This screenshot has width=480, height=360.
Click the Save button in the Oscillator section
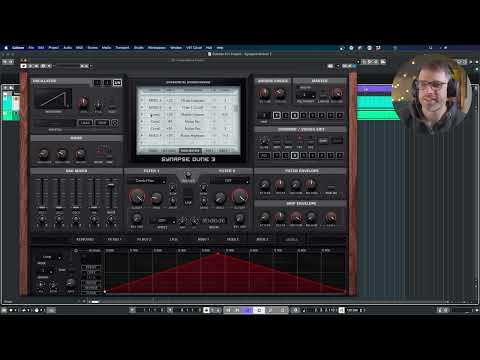[x=102, y=123]
